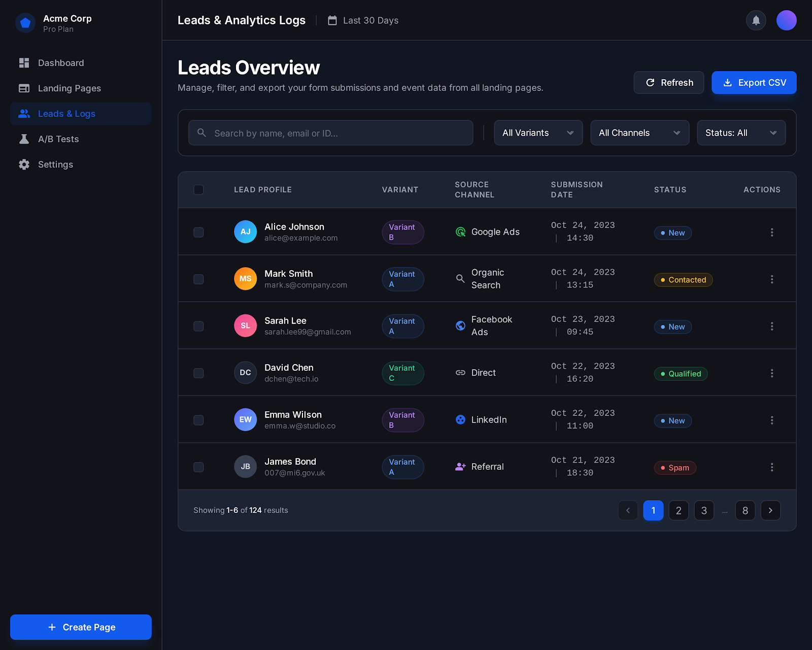Navigate to A/B Tests in sidebar
Screen dimensions: 812x650
click(x=58, y=139)
